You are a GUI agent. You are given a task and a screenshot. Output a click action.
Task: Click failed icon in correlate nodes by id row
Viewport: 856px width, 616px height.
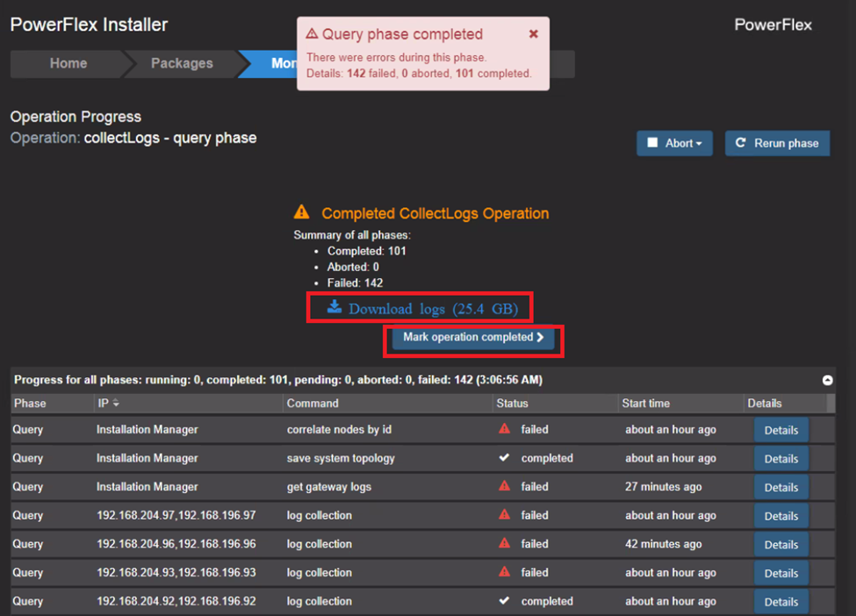click(505, 429)
